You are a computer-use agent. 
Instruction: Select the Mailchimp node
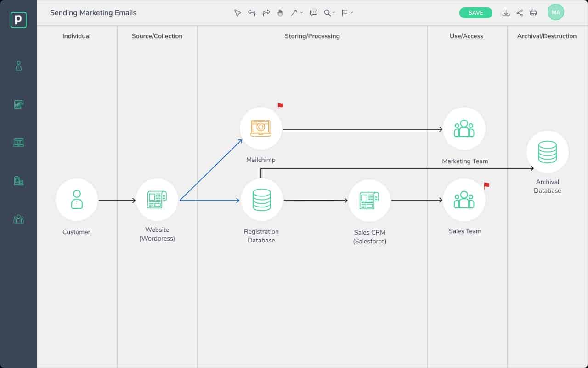coord(261,128)
